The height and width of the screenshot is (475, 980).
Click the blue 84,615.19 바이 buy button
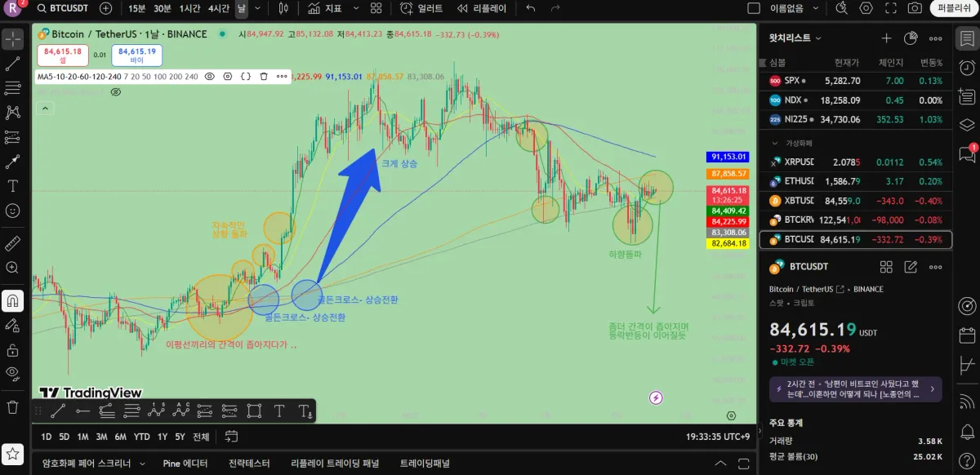click(136, 55)
